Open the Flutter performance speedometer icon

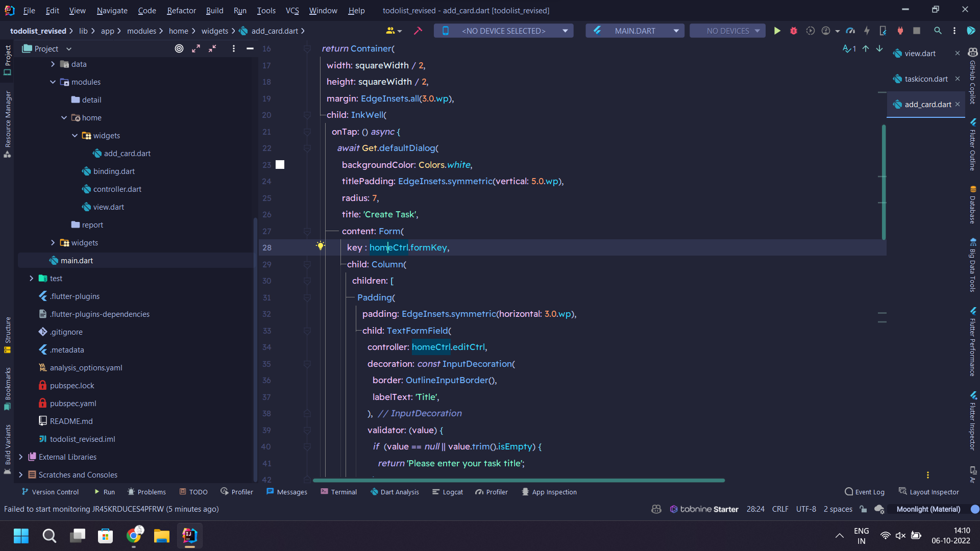coord(850,31)
